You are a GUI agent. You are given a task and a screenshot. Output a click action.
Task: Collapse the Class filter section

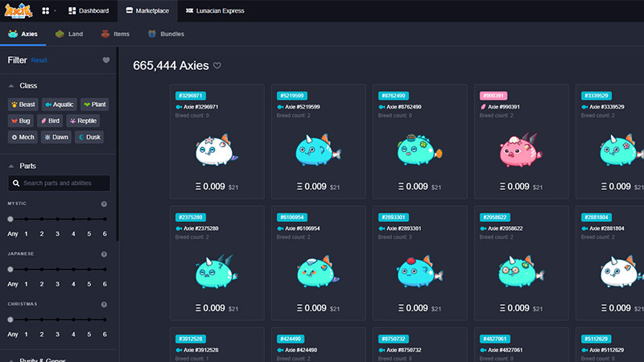pos(11,86)
